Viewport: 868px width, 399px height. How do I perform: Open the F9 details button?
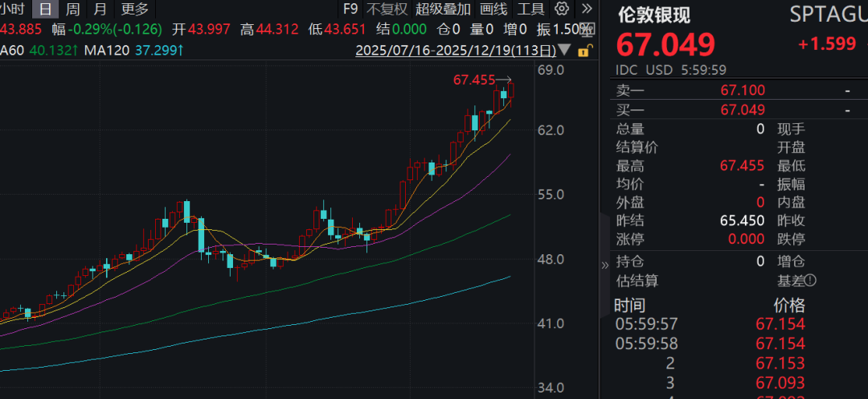[350, 9]
